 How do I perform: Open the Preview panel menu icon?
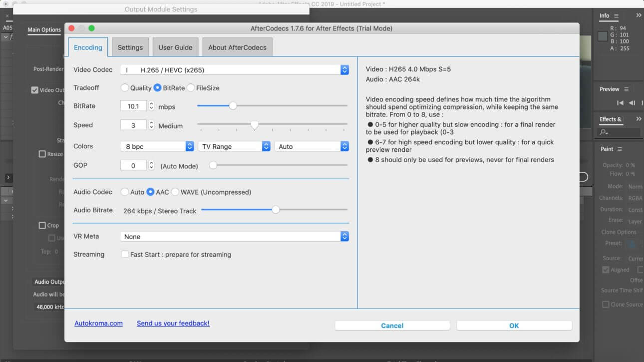626,89
